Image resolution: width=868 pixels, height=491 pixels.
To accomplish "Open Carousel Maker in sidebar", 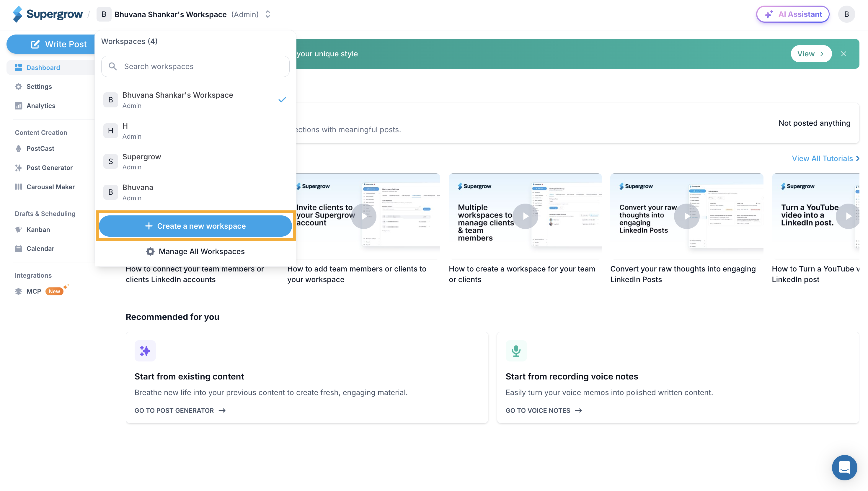I will click(45, 186).
